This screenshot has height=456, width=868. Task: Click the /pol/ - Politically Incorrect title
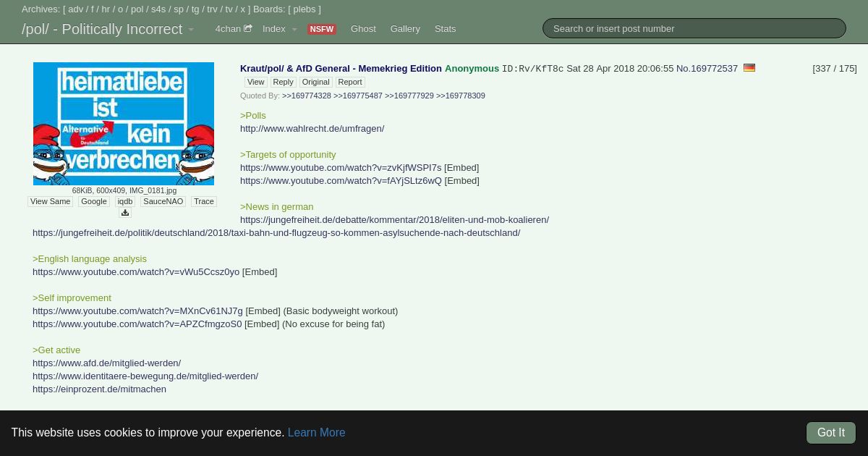click(102, 29)
